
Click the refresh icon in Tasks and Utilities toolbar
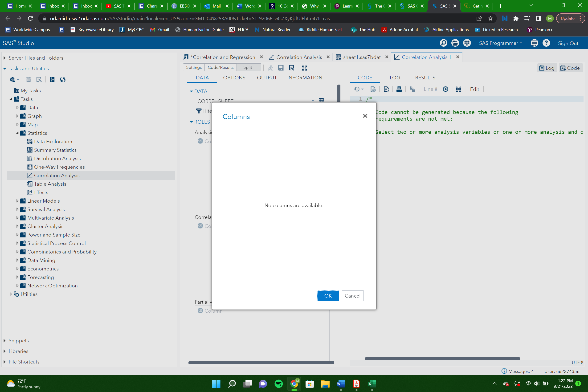click(x=63, y=79)
